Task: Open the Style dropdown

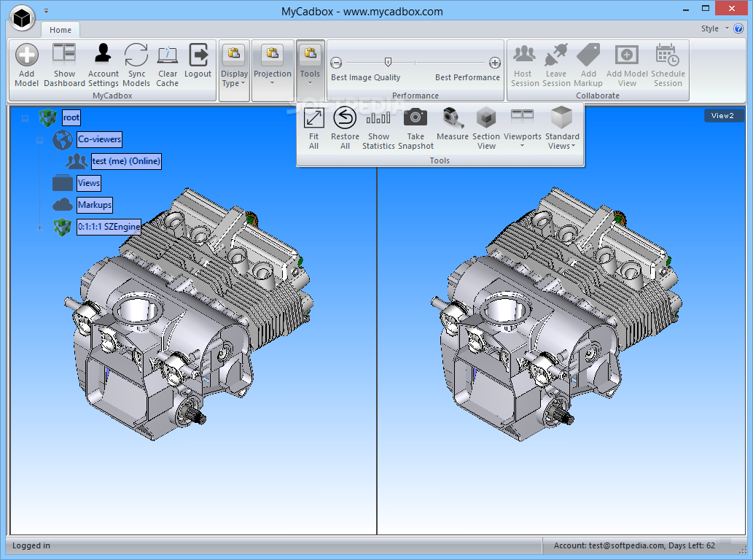Action: click(714, 28)
